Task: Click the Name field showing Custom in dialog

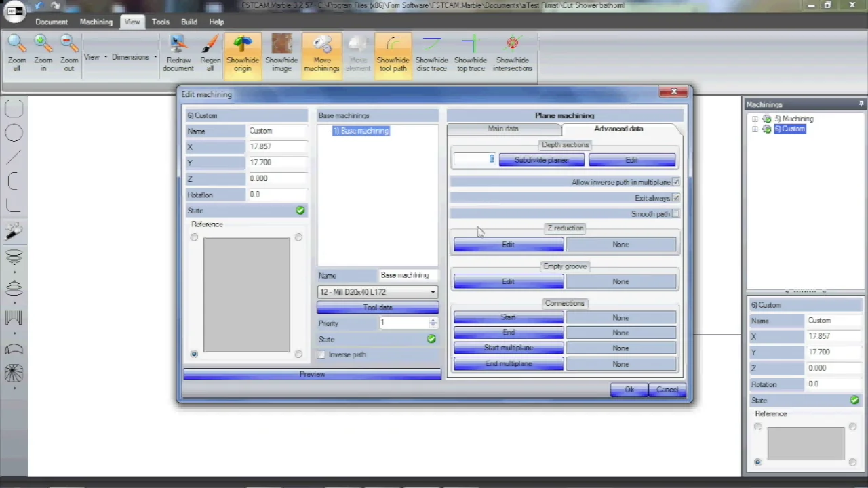Action: tap(277, 131)
